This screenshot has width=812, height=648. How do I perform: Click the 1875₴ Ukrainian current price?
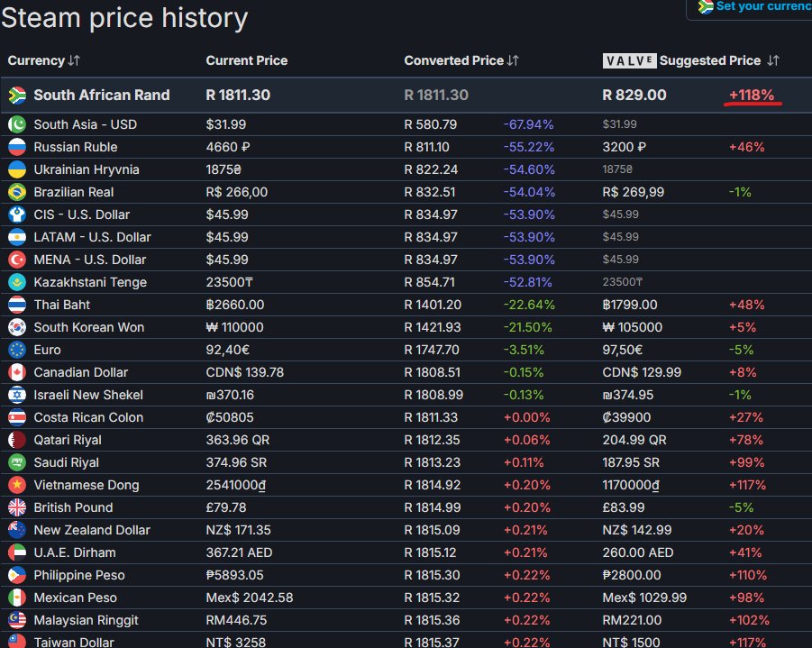(x=224, y=170)
